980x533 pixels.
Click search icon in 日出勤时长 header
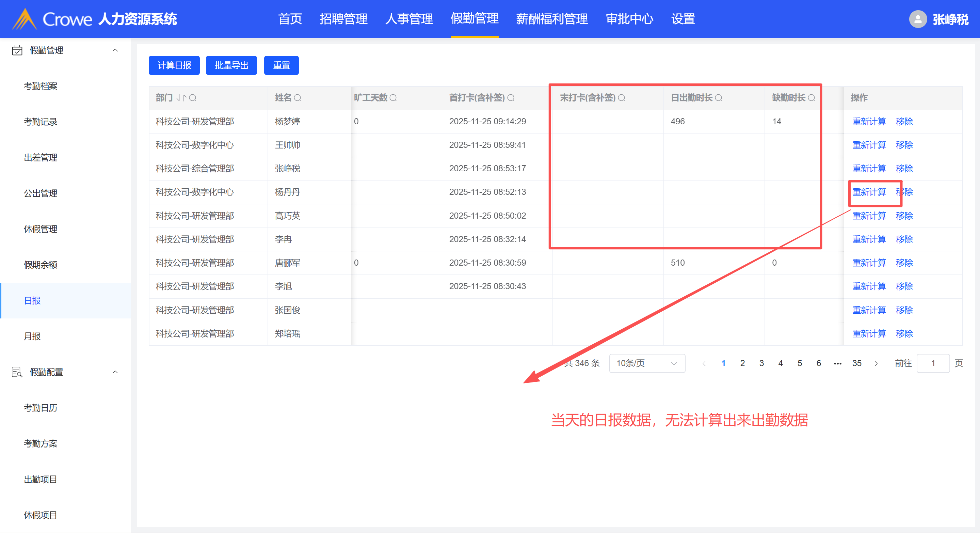click(719, 98)
